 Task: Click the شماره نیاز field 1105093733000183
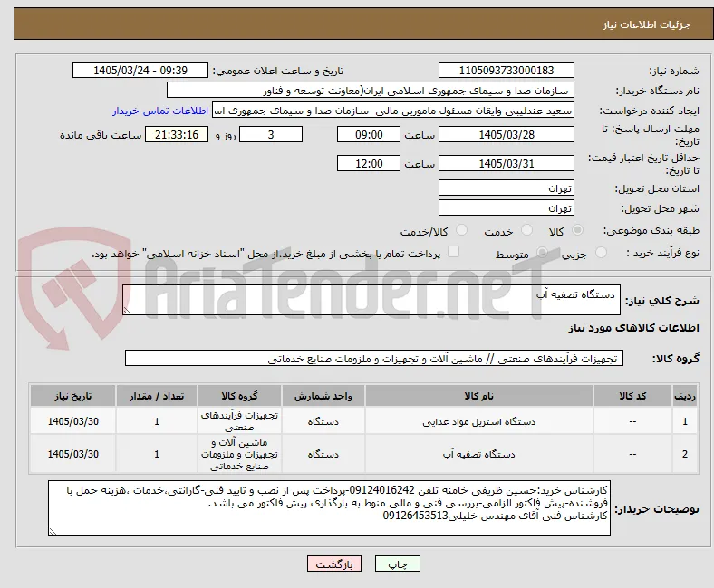pyautogui.click(x=506, y=70)
